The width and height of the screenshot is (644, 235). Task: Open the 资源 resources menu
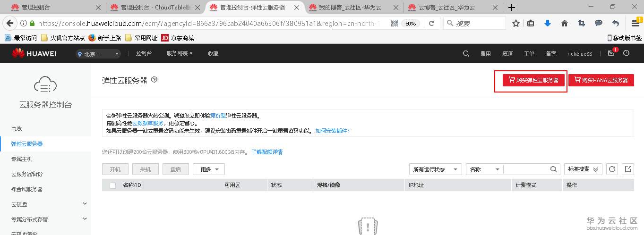507,54
